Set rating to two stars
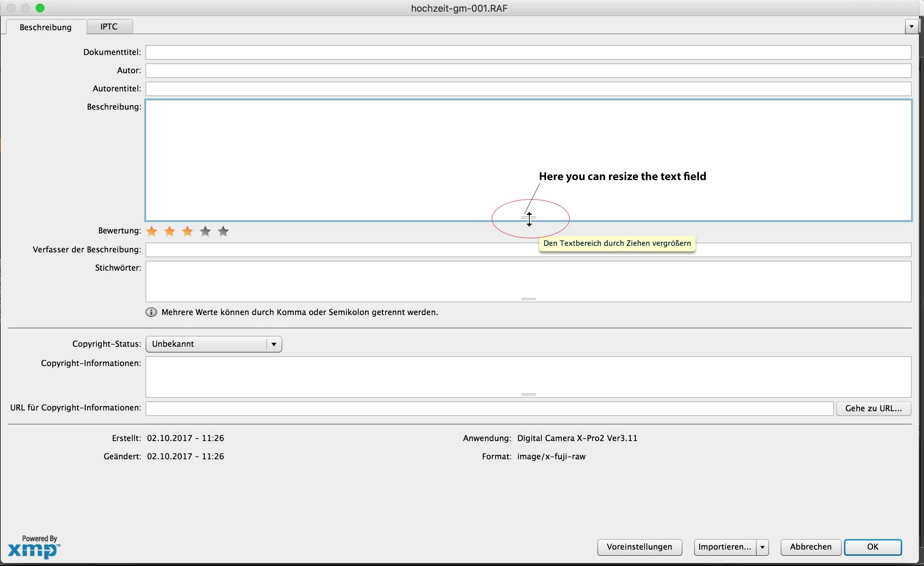 point(170,231)
